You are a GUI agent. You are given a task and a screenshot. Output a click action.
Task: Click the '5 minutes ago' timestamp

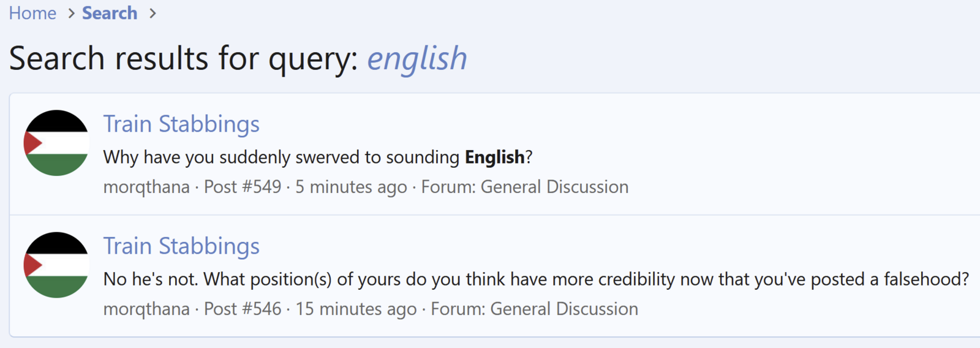[x=351, y=187]
